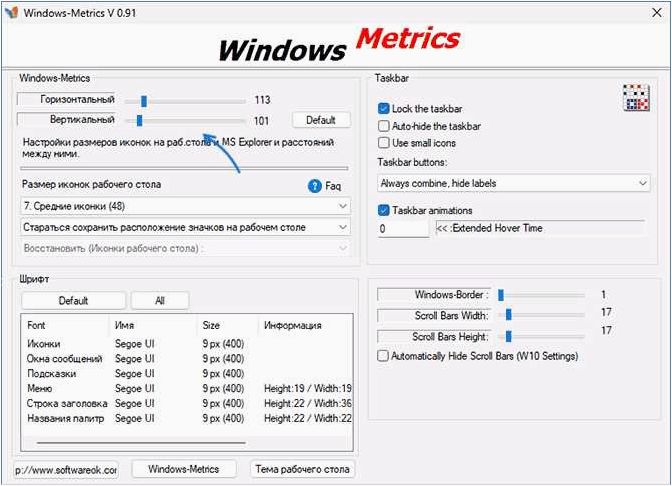Open the Стараться сохранить расположение значков dropdown
The width and height of the screenshot is (672, 486).
tap(186, 227)
